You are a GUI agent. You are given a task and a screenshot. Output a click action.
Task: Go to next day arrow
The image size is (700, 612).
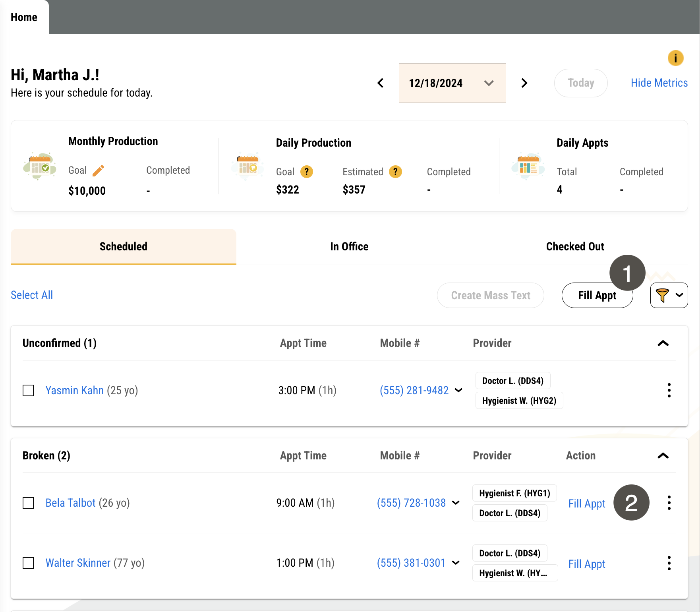(x=524, y=83)
